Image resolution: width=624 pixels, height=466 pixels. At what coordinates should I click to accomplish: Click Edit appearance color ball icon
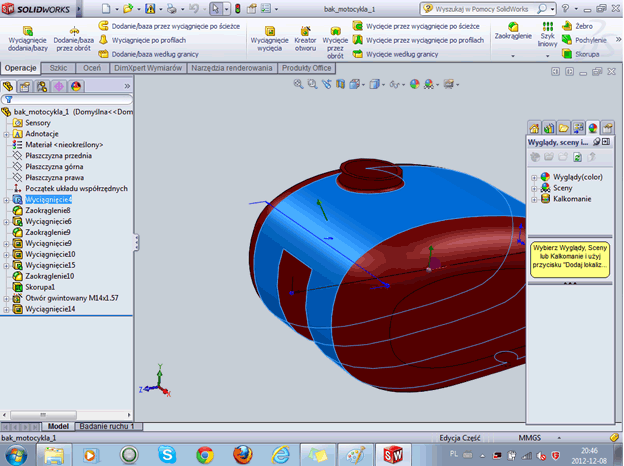415,84
